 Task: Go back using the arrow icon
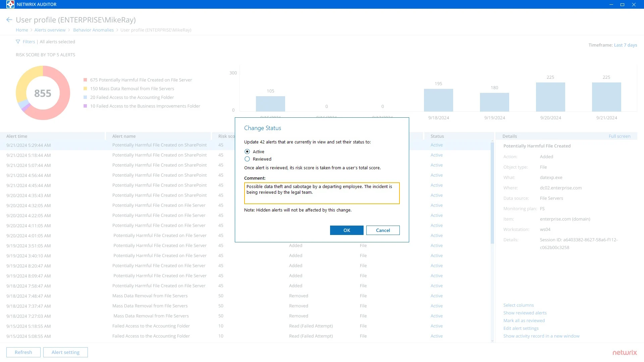9,20
